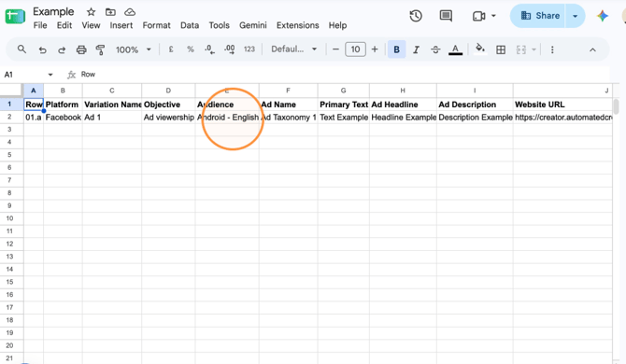Select column F header

point(289,91)
